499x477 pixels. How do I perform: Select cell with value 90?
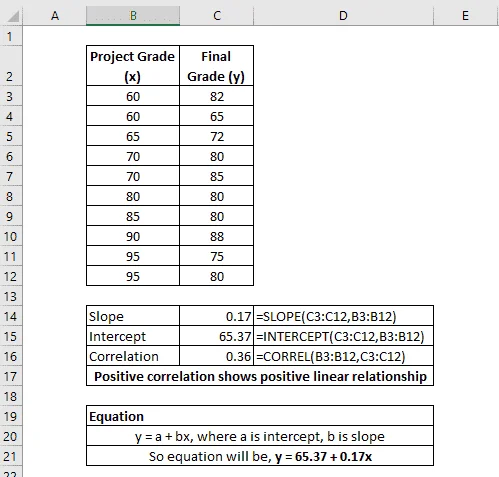133,236
